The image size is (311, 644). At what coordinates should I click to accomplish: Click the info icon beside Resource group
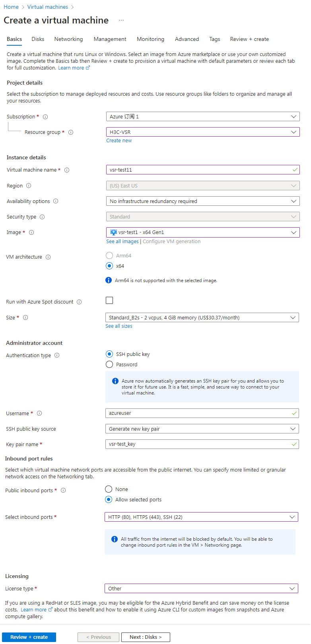coord(71,132)
